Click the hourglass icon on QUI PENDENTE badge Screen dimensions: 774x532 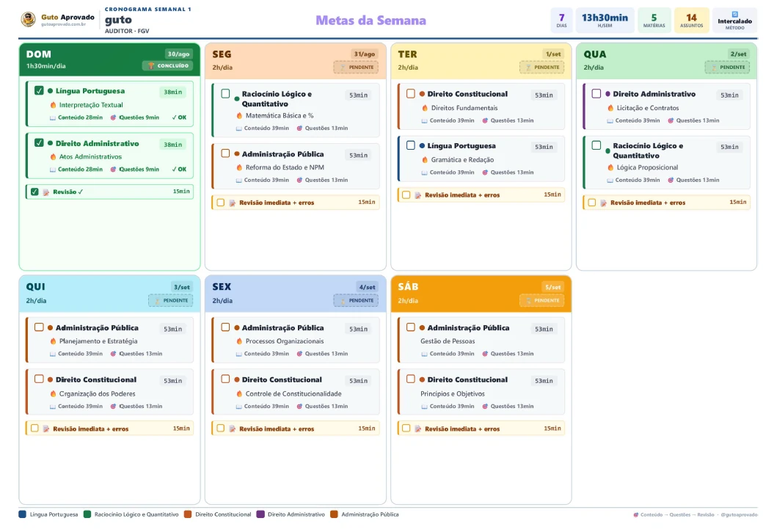(x=158, y=301)
